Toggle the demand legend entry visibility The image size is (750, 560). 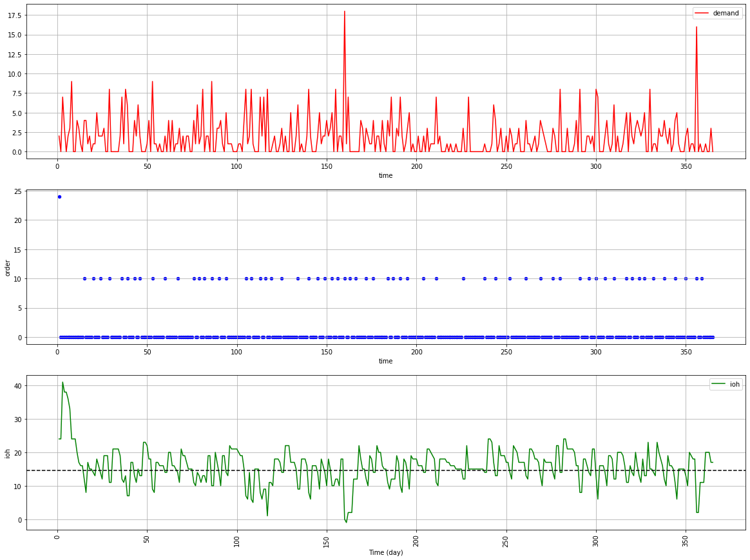tap(726, 13)
